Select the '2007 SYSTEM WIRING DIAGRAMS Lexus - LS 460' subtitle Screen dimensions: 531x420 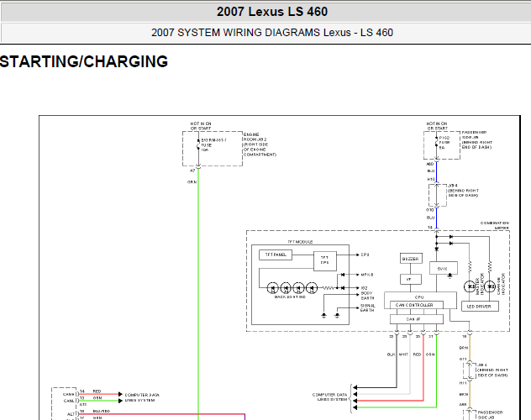[272, 33]
